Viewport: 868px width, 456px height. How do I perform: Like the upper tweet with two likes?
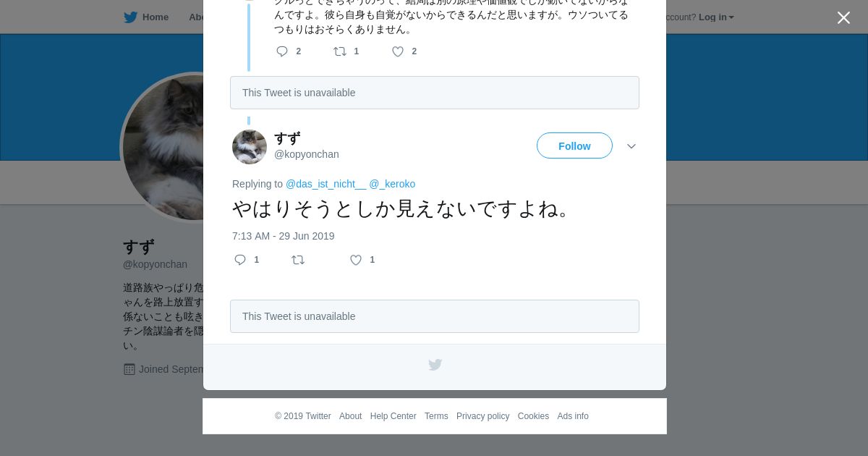coord(398,51)
